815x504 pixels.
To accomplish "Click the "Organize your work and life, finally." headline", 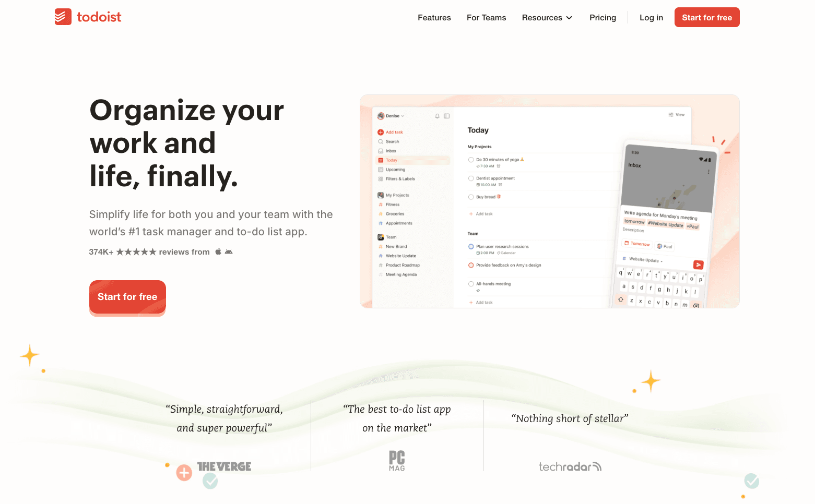I will pos(187,143).
